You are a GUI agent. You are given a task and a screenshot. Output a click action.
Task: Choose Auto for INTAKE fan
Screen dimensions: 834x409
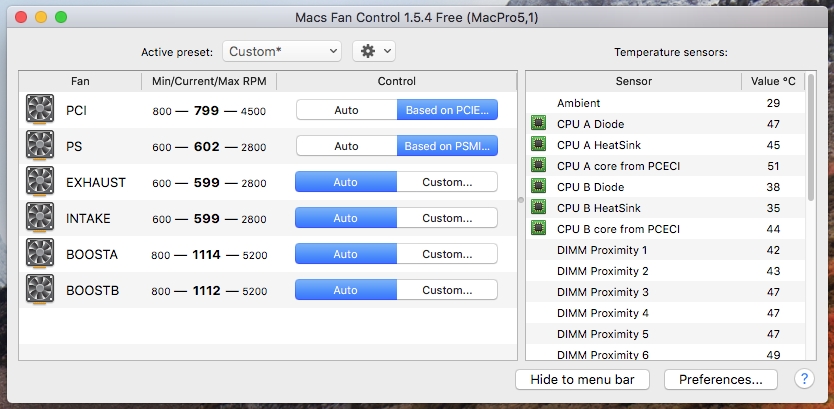(x=346, y=218)
